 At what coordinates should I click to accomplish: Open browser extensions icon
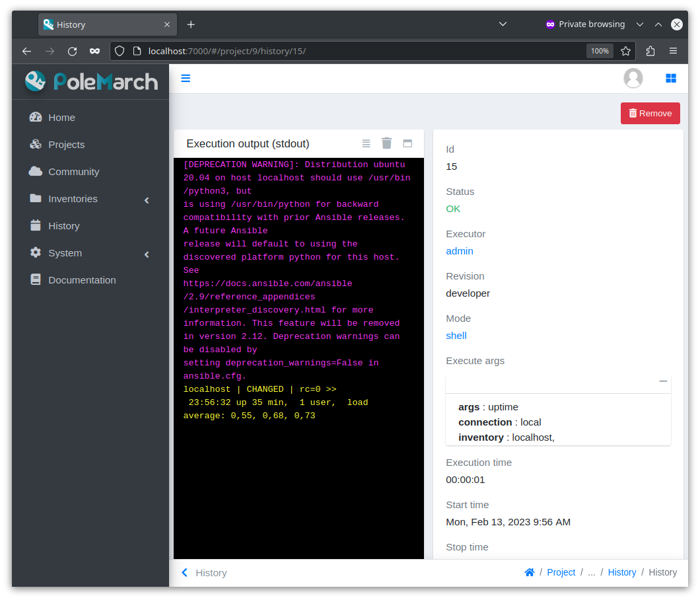(x=650, y=51)
